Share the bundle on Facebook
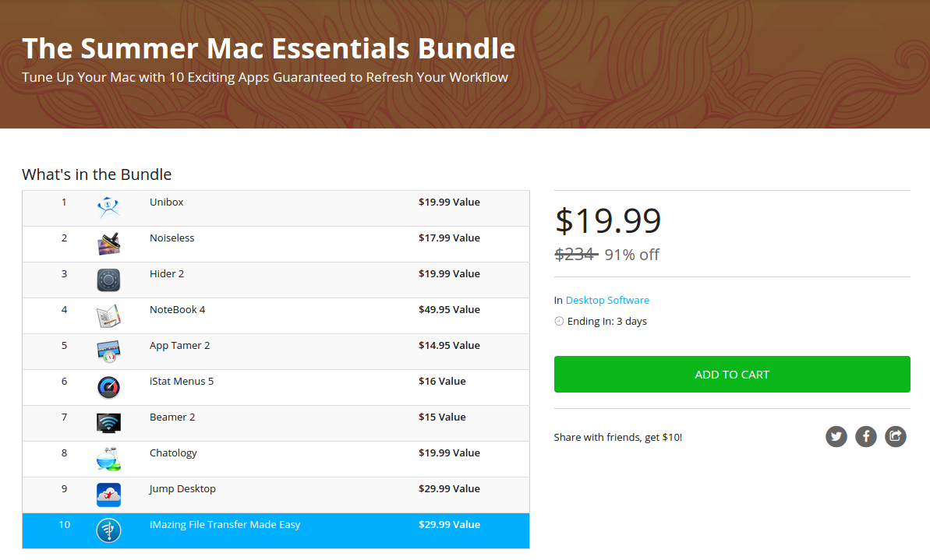 coord(866,436)
